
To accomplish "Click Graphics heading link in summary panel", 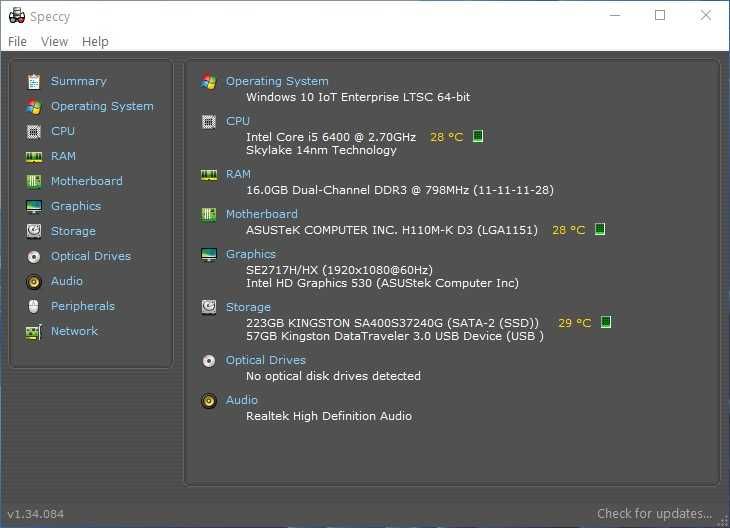I will point(251,254).
